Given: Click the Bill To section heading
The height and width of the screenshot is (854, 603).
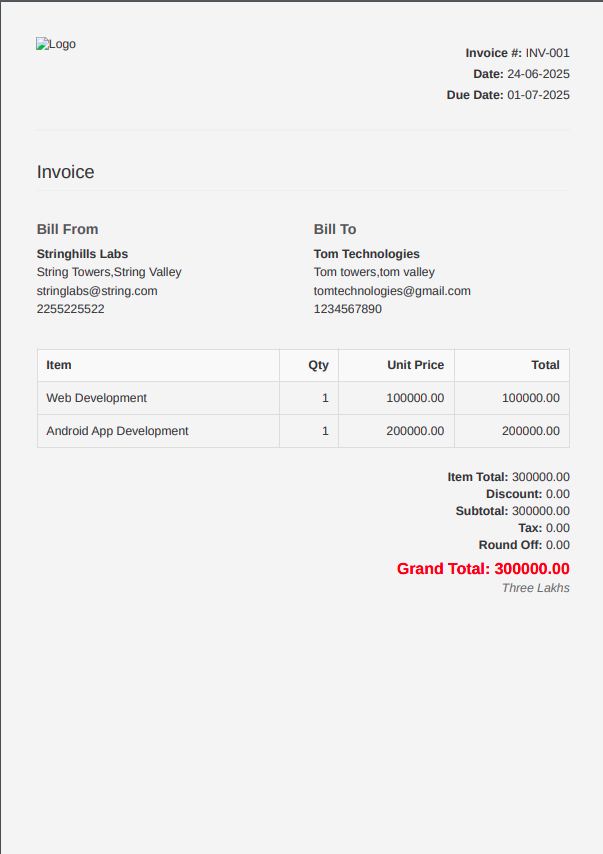Looking at the screenshot, I should [x=335, y=229].
